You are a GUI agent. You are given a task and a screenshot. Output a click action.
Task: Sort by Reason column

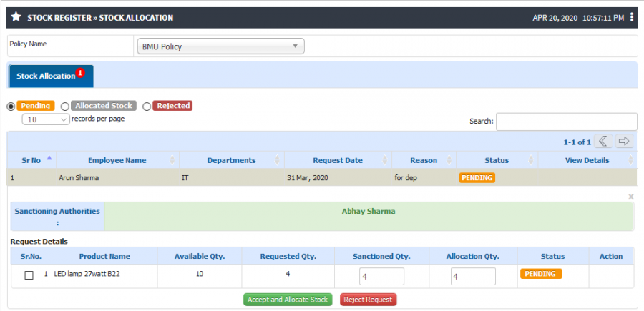(424, 160)
